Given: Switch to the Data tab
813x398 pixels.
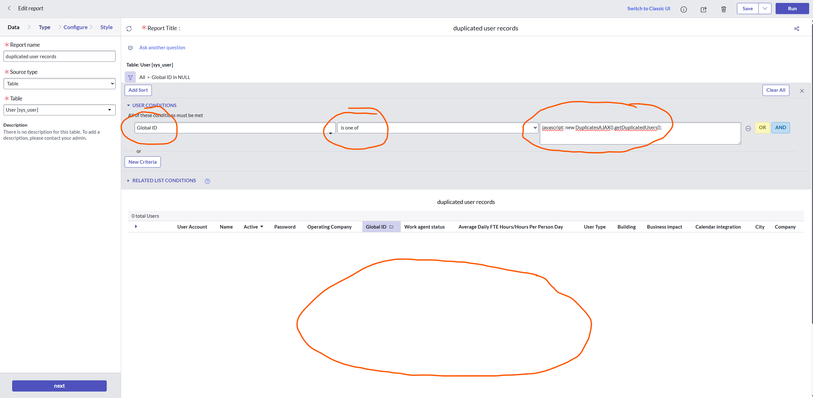Looking at the screenshot, I should [x=13, y=27].
